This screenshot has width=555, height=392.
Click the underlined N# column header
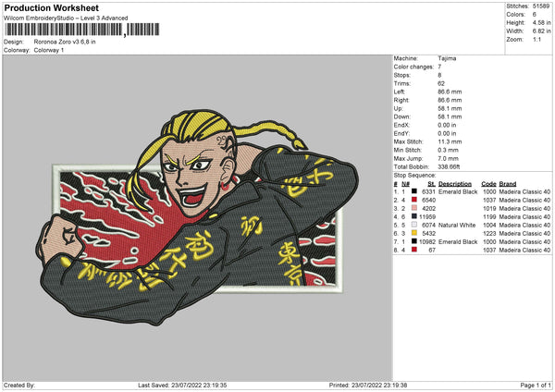click(406, 184)
